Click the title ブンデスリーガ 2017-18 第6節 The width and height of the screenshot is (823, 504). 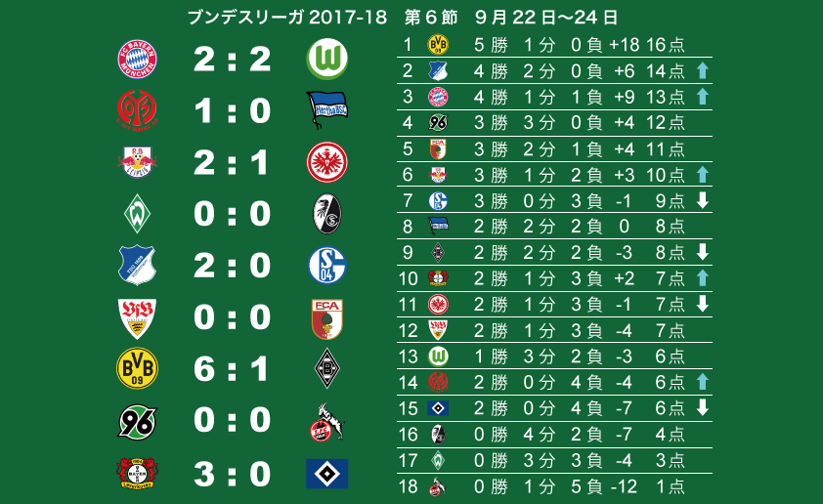tap(323, 18)
